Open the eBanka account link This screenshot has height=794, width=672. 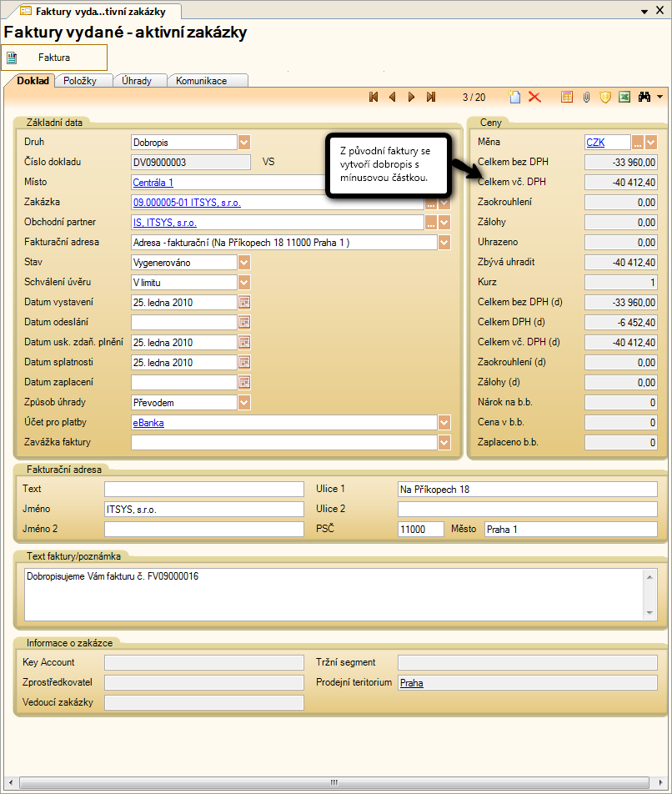click(148, 423)
